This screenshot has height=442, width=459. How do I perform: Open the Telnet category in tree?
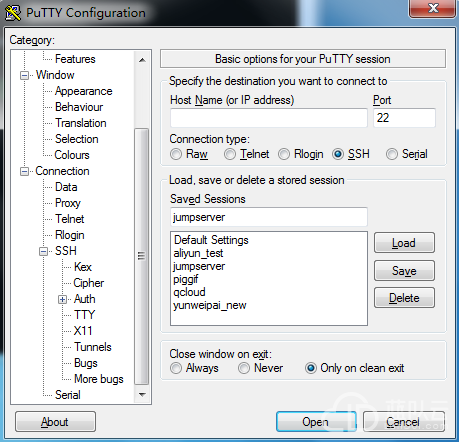point(70,219)
